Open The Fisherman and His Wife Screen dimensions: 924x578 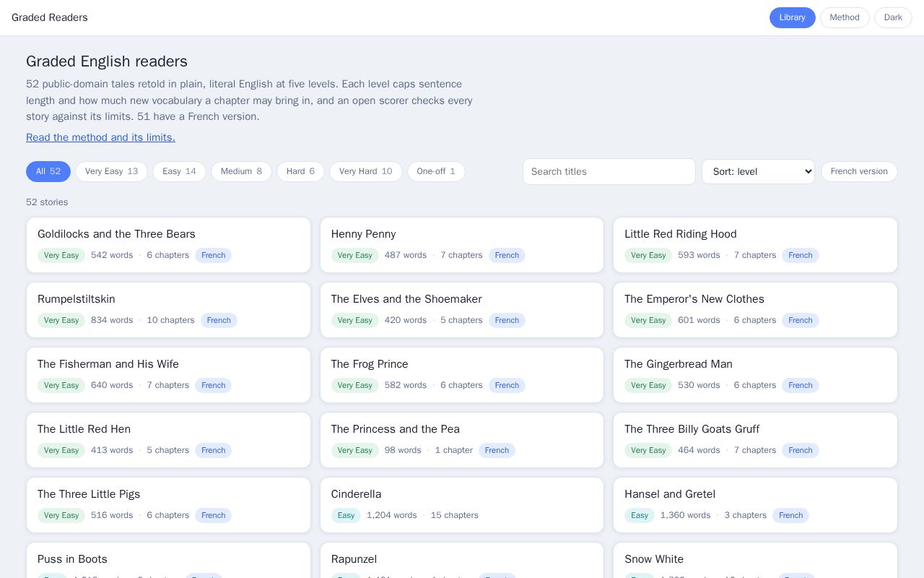click(x=168, y=375)
